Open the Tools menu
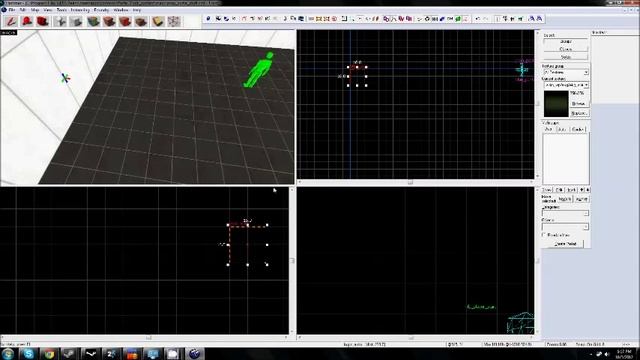 [x=62, y=9]
